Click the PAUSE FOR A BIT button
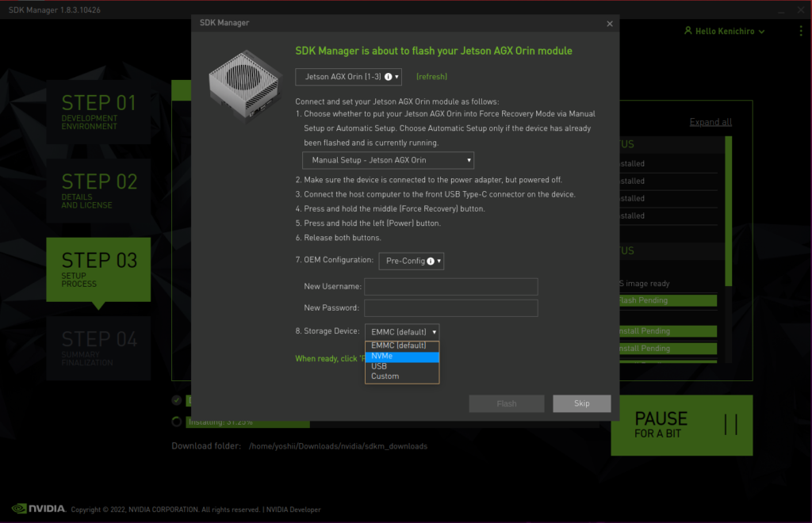 pos(682,426)
